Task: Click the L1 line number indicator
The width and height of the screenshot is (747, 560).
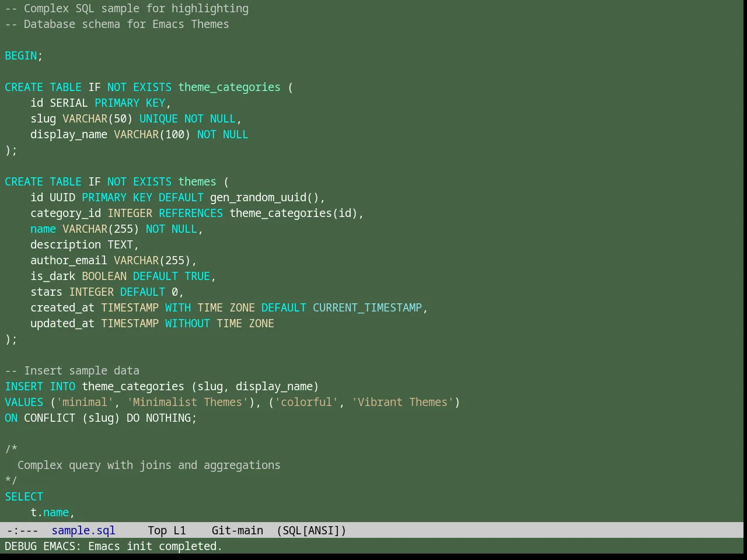Action: pos(180,530)
